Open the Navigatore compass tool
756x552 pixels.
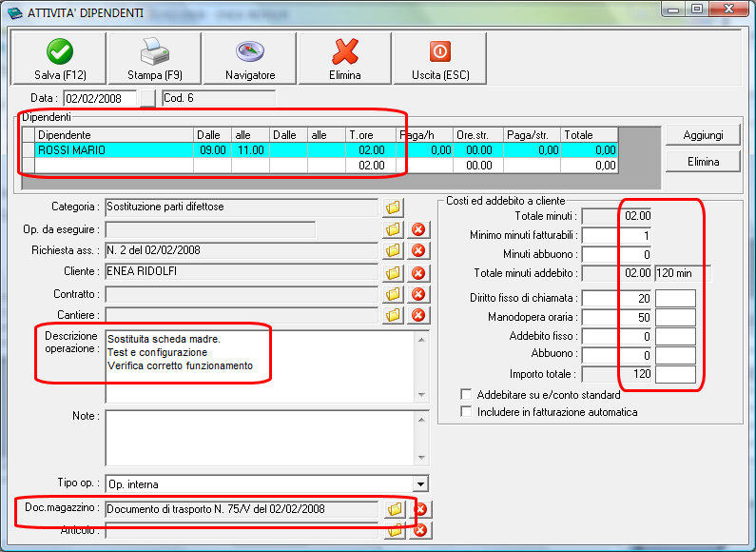[x=250, y=58]
